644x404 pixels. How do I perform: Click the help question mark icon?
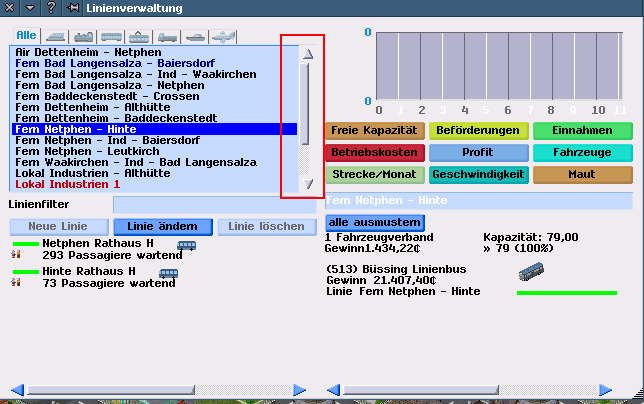coord(50,8)
